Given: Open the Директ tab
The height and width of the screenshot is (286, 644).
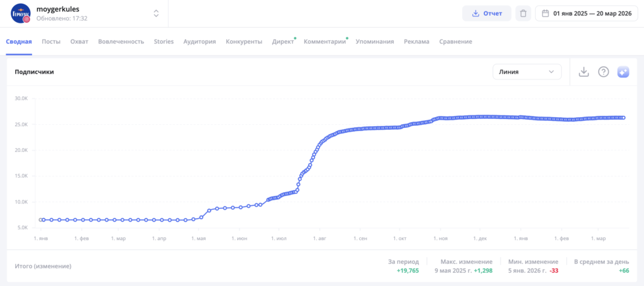Looking at the screenshot, I should tap(282, 42).
